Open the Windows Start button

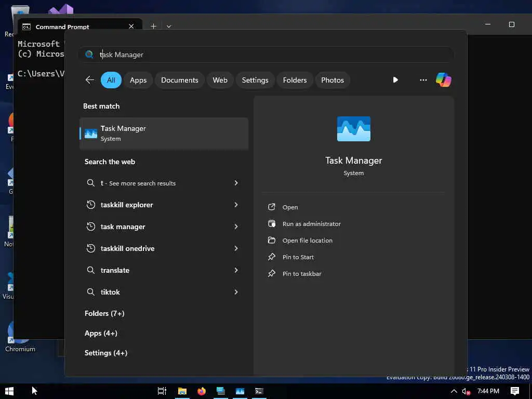tap(9, 391)
